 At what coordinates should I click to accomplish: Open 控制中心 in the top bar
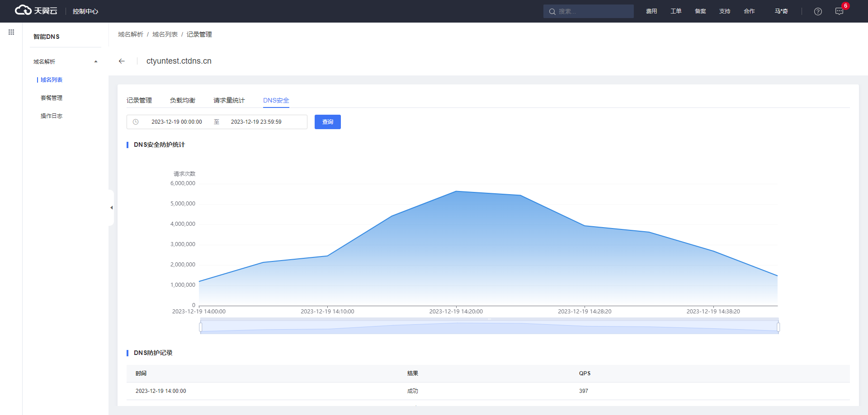[85, 11]
